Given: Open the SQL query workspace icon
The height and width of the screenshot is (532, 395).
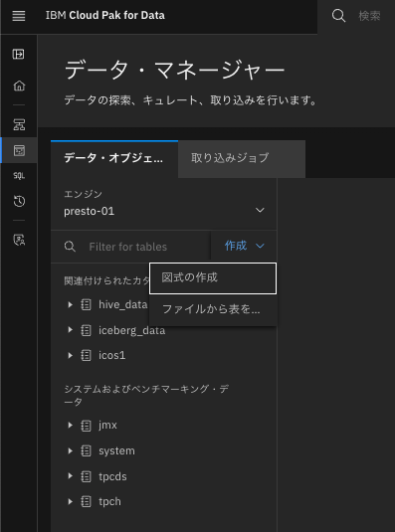Looking at the screenshot, I should [19, 176].
